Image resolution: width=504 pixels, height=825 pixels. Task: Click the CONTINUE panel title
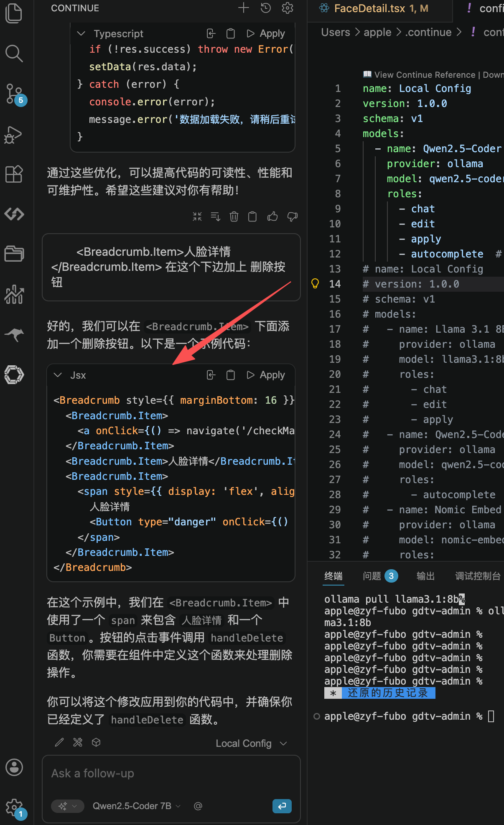(x=75, y=8)
